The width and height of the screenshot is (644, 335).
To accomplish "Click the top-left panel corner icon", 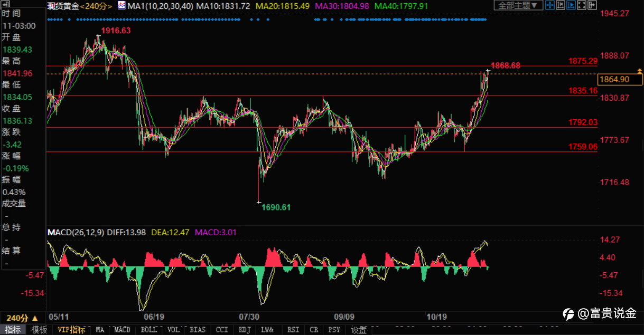I will [x=4, y=3].
